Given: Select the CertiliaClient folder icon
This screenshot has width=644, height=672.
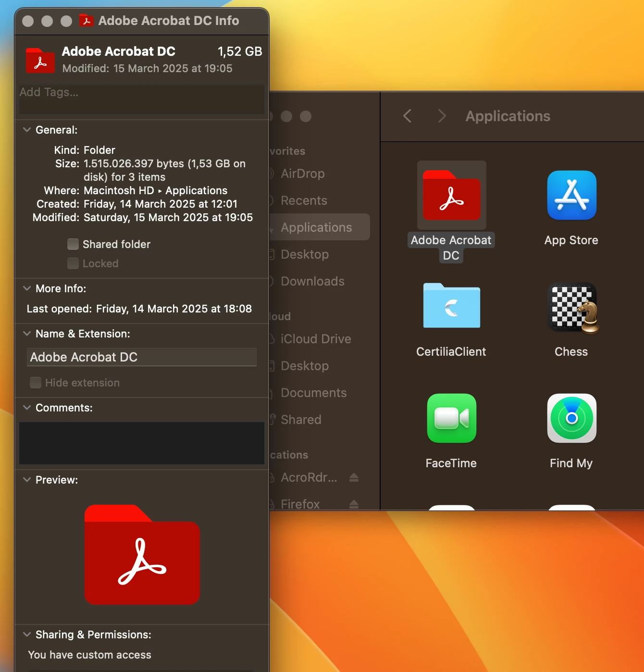Looking at the screenshot, I should point(452,306).
